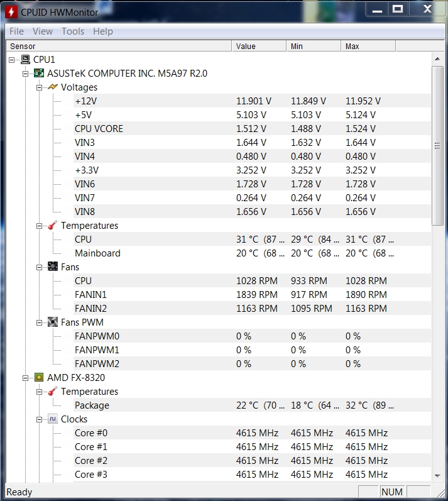Click the Sensor column header
Viewport: 448px width, 501px height.
119,46
